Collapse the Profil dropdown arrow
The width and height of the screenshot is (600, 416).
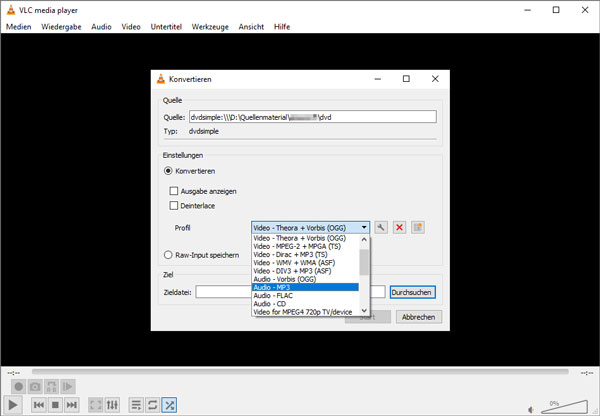point(364,228)
